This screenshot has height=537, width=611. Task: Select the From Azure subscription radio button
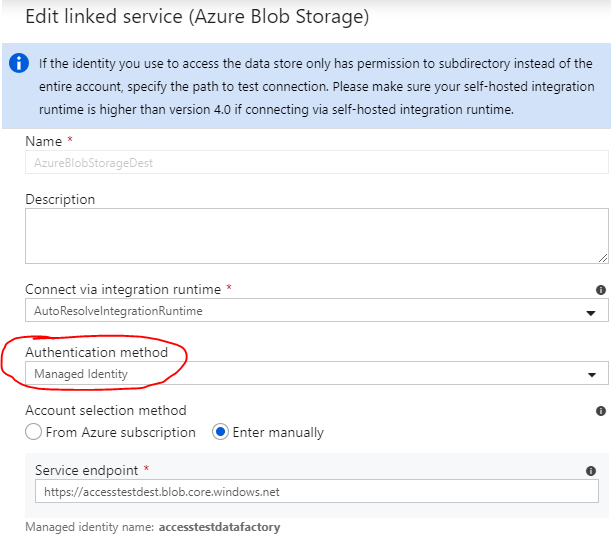pyautogui.click(x=34, y=432)
